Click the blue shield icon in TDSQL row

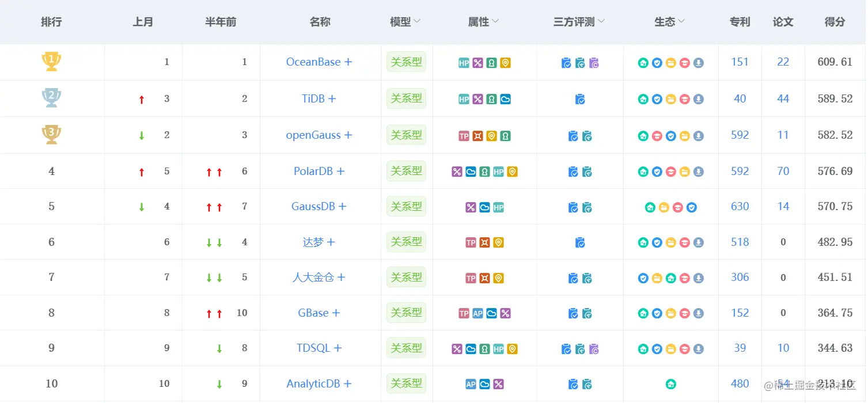pyautogui.click(x=657, y=349)
